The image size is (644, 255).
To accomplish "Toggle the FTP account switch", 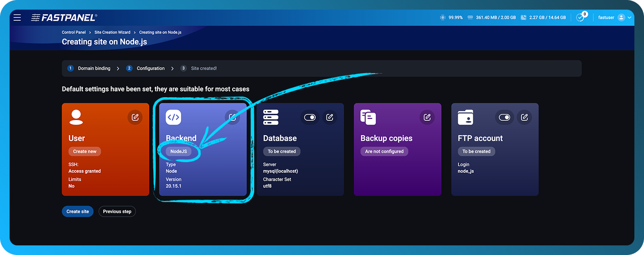I will coord(504,117).
